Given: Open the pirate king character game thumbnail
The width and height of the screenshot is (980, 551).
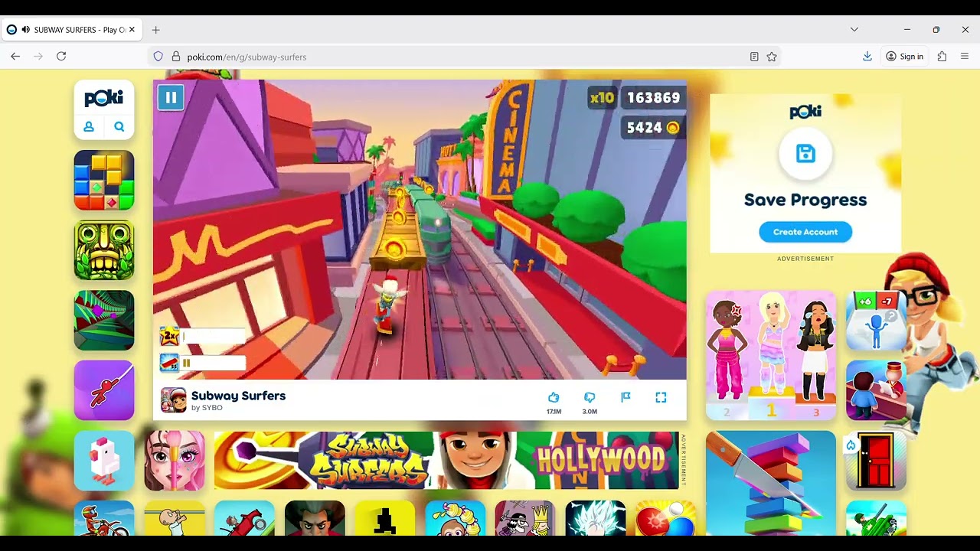Looking at the screenshot, I should [525, 518].
